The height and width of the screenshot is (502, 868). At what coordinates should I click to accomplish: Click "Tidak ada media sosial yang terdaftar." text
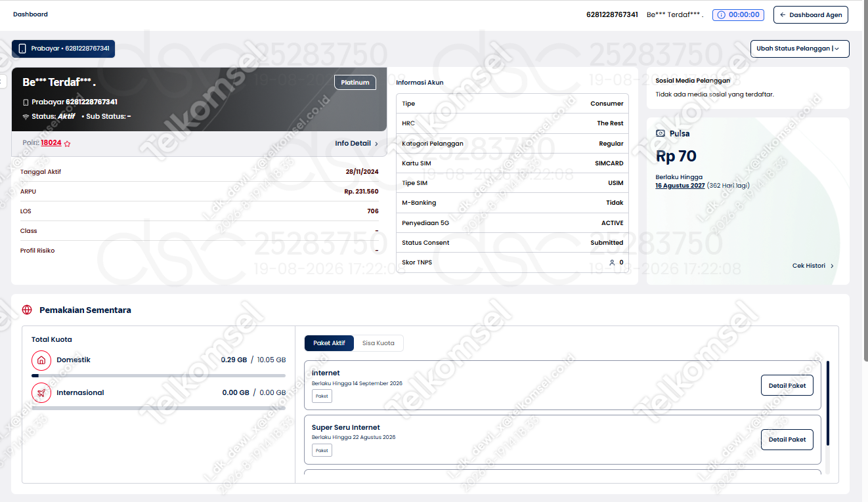pos(715,94)
